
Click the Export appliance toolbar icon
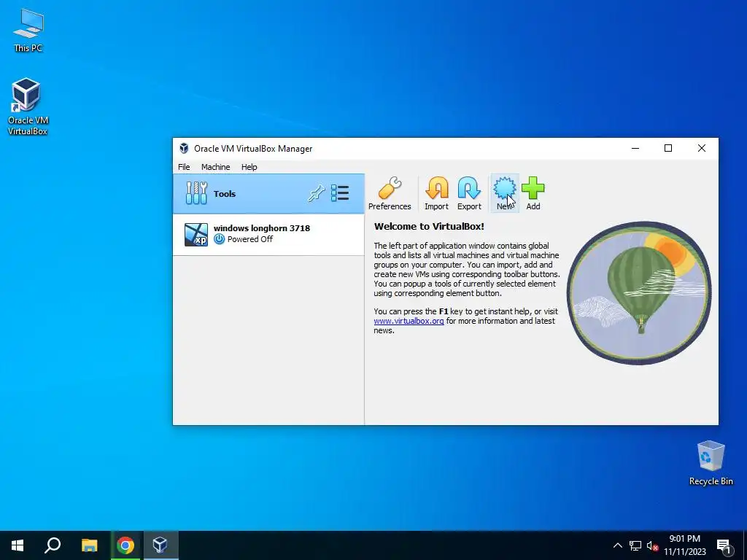(469, 194)
